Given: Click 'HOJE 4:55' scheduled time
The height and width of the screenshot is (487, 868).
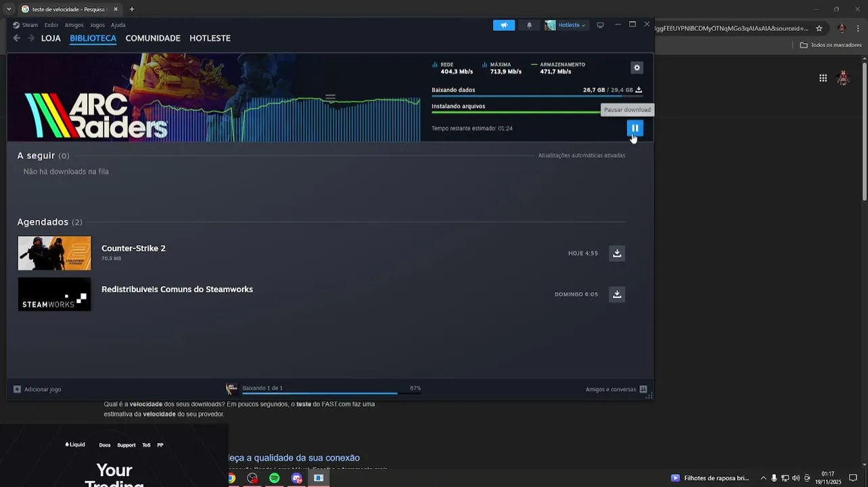Looking at the screenshot, I should tap(583, 254).
